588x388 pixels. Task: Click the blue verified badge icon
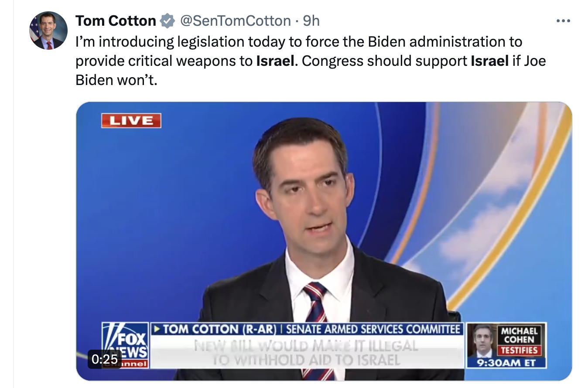168,20
